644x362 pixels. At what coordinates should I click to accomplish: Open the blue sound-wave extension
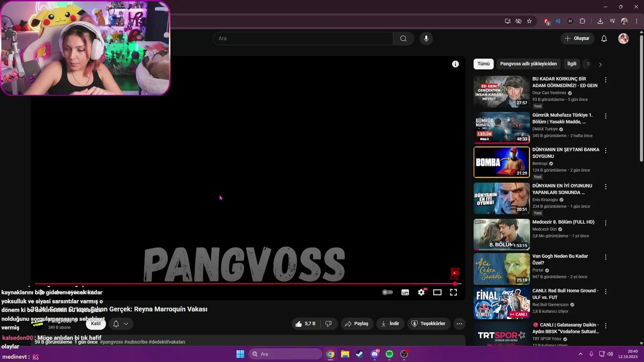(558, 21)
